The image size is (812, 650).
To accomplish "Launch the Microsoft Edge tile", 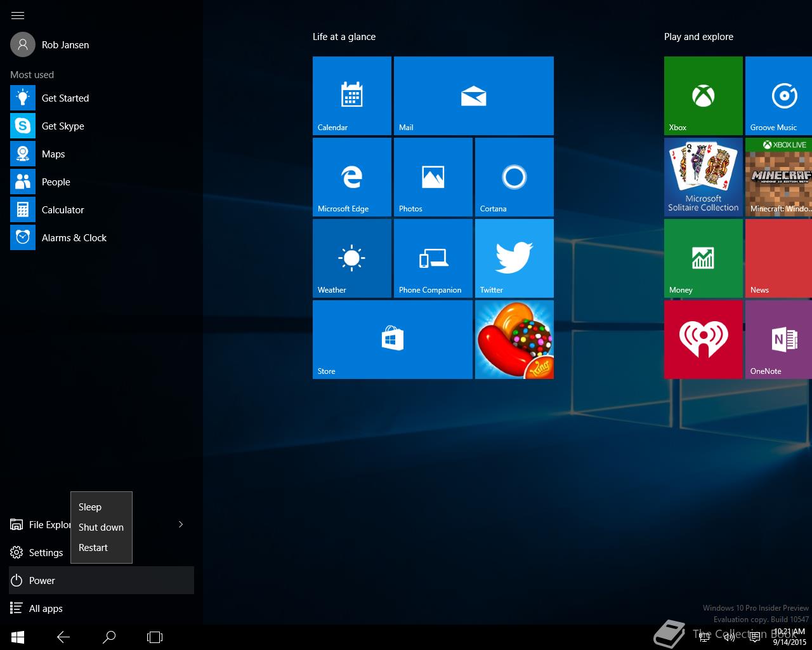I will tap(352, 177).
